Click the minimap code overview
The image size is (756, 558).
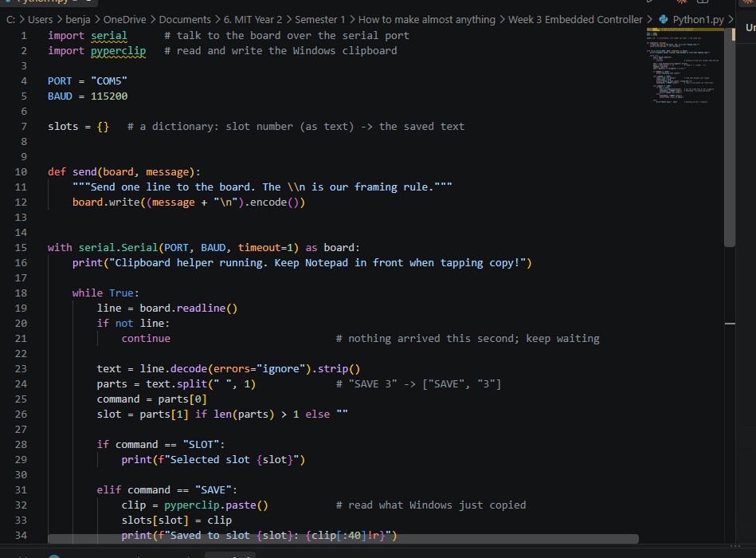click(684, 66)
